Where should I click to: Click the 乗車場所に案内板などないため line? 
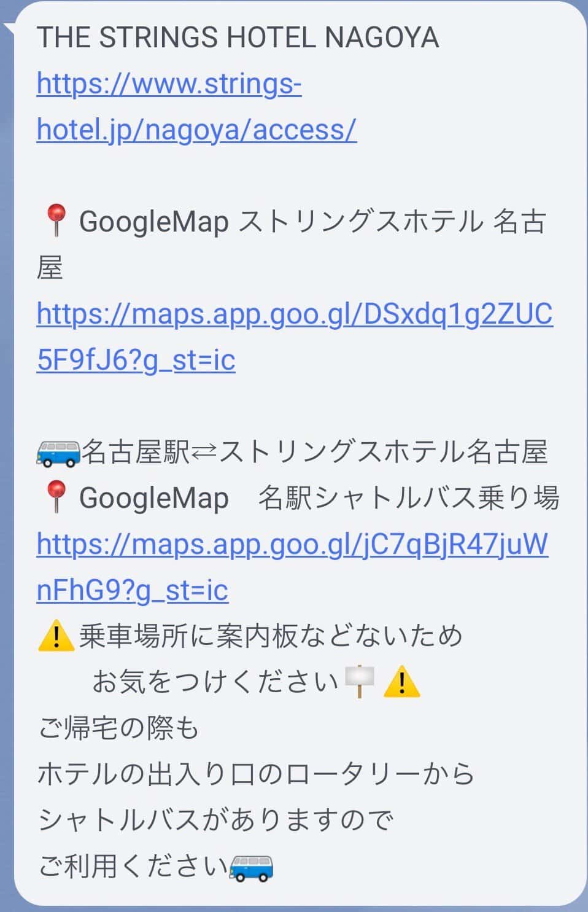click(270, 636)
